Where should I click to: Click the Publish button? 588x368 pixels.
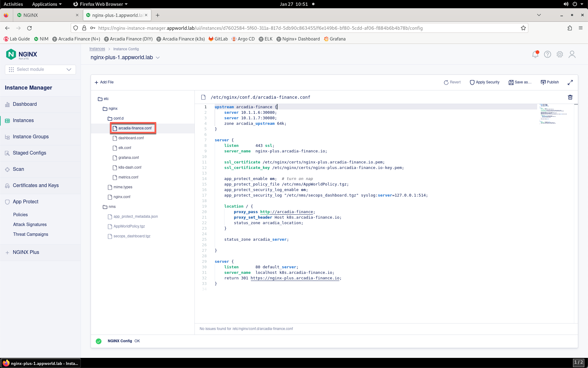tap(550, 82)
